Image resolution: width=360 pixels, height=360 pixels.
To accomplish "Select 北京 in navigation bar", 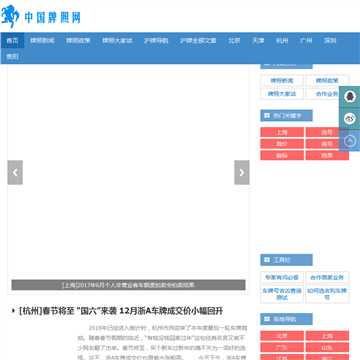I will [x=234, y=41].
